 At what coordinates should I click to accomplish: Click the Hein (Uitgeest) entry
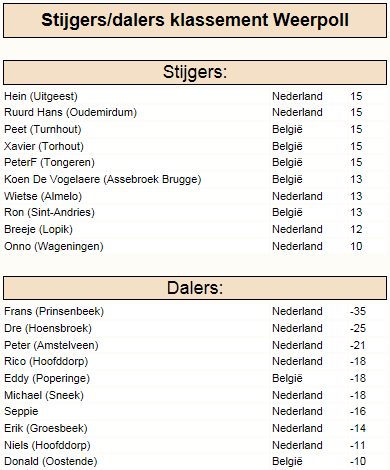[x=41, y=96]
